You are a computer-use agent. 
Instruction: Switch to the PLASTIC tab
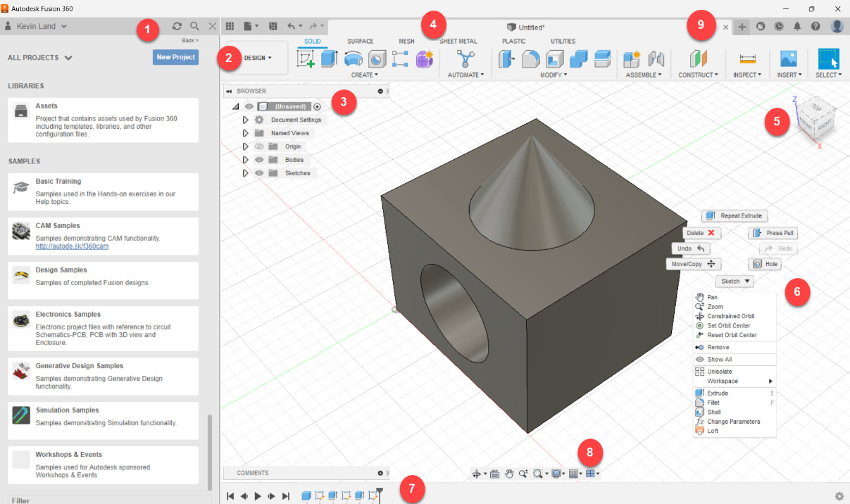tap(513, 41)
